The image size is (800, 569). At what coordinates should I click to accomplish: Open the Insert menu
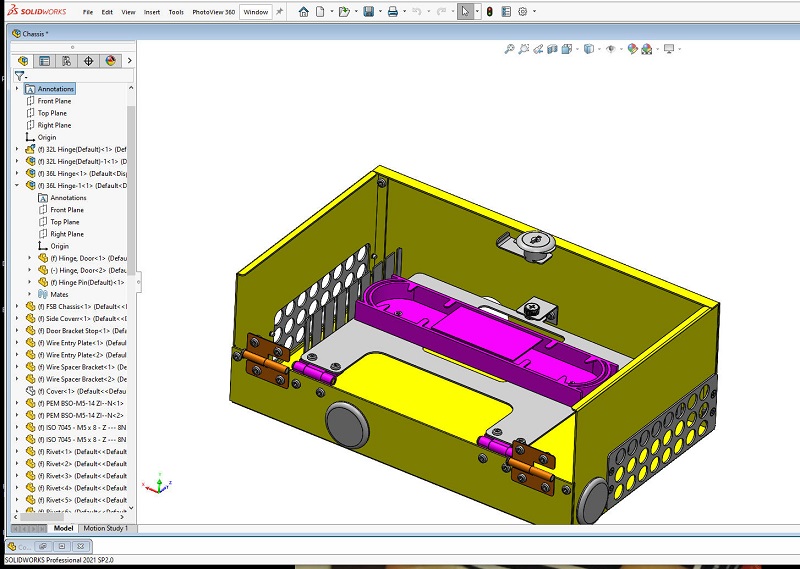coord(152,12)
